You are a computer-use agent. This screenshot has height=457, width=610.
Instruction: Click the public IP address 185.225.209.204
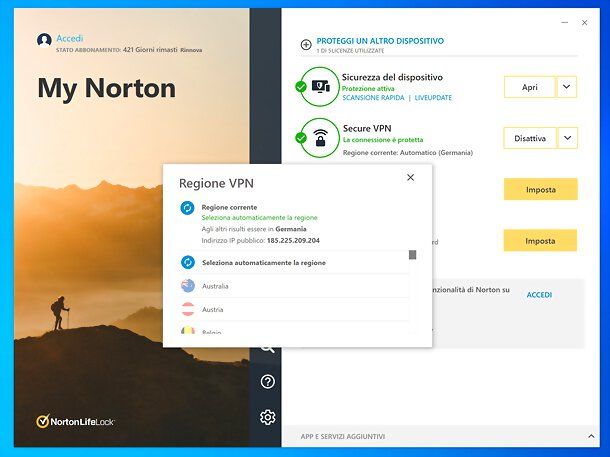293,240
